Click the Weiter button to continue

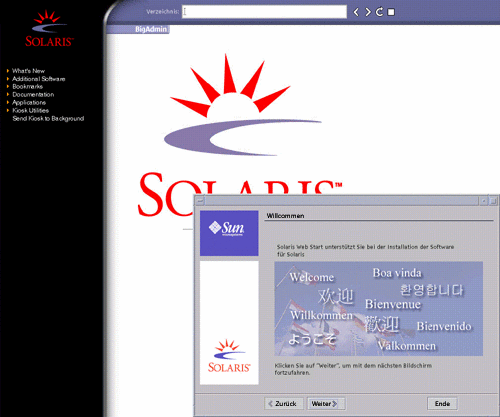pyautogui.click(x=326, y=403)
